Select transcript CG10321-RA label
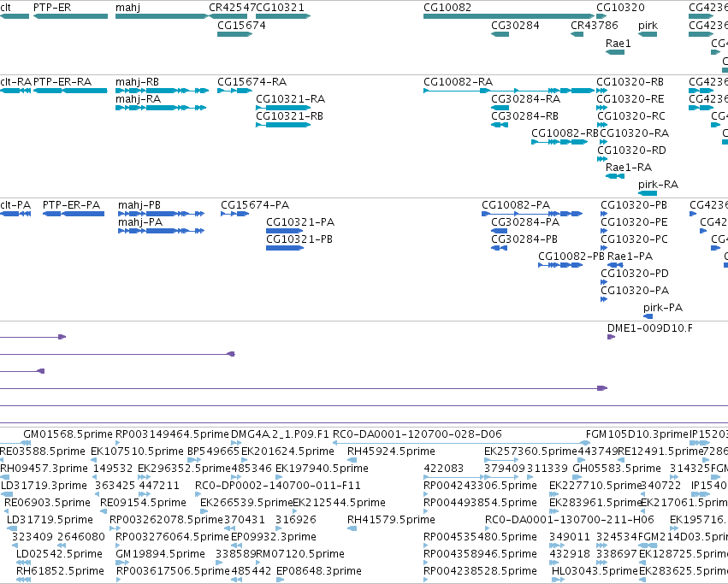728x584 pixels. click(x=290, y=99)
